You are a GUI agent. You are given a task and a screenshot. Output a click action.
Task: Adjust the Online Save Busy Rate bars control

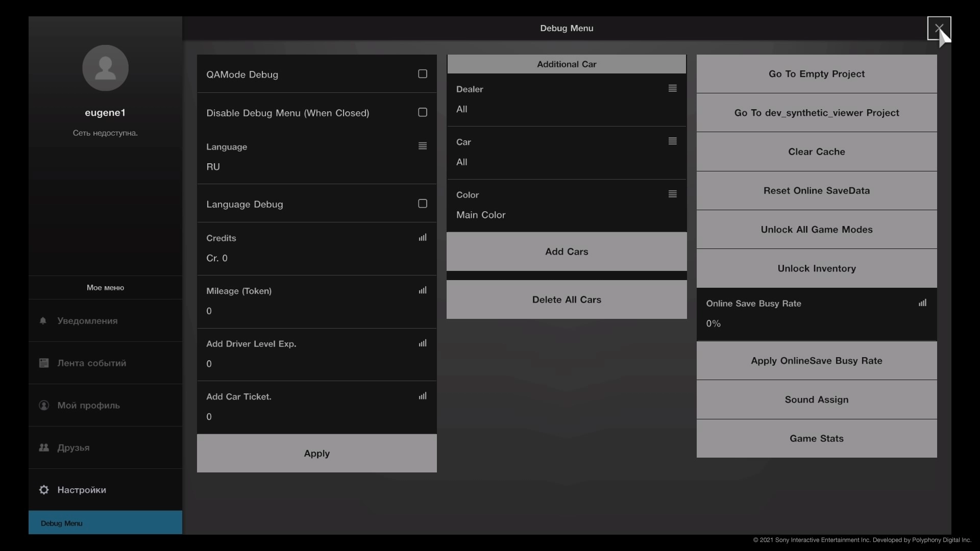[922, 303]
